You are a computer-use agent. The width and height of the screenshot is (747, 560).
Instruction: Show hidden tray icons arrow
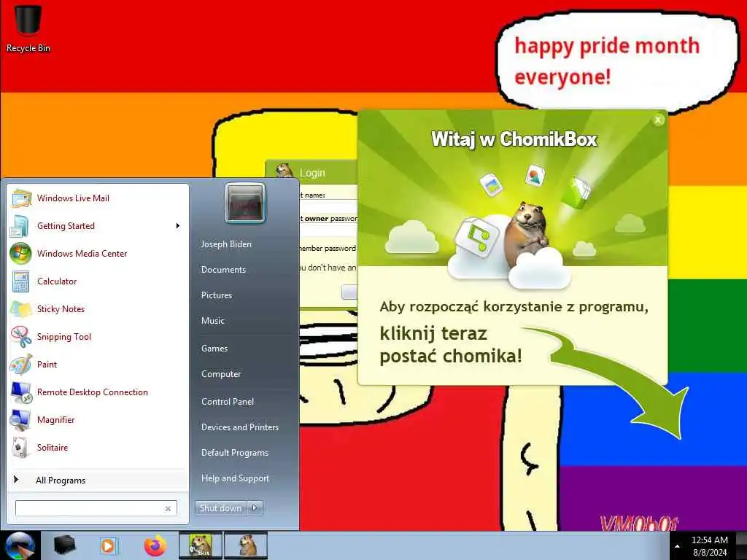tap(677, 546)
